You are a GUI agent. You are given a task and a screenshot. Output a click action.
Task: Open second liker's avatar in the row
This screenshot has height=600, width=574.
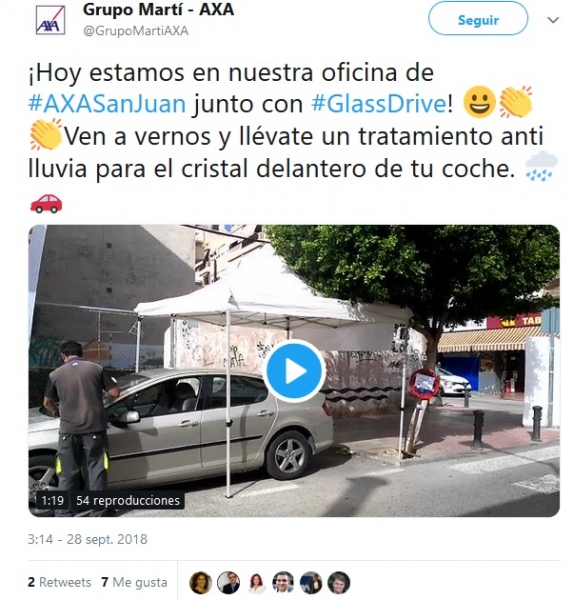[x=228, y=582]
